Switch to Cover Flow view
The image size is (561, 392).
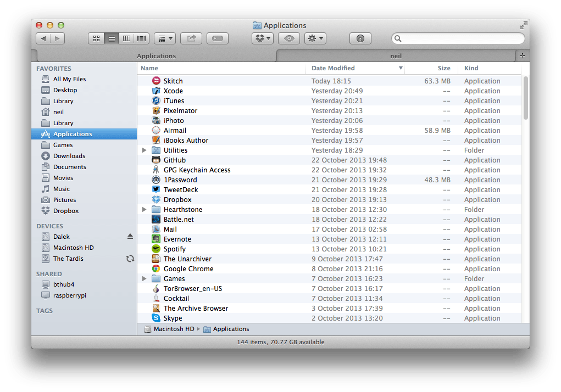tap(141, 38)
